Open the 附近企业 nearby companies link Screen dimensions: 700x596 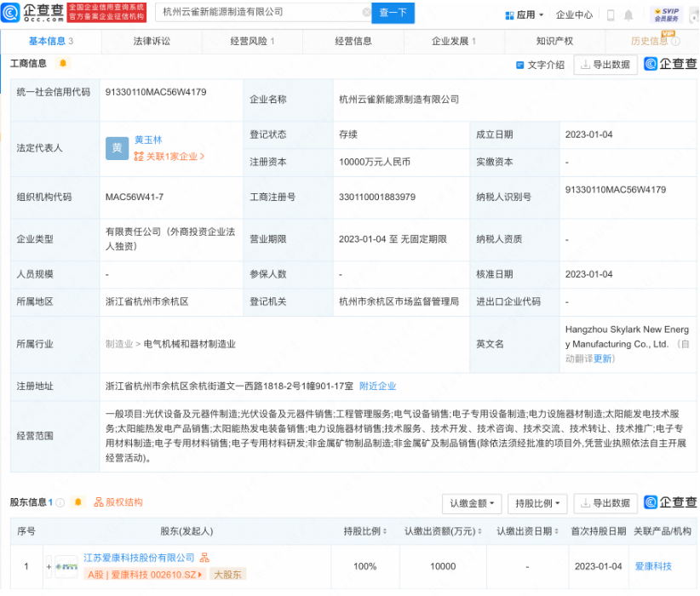coord(377,386)
